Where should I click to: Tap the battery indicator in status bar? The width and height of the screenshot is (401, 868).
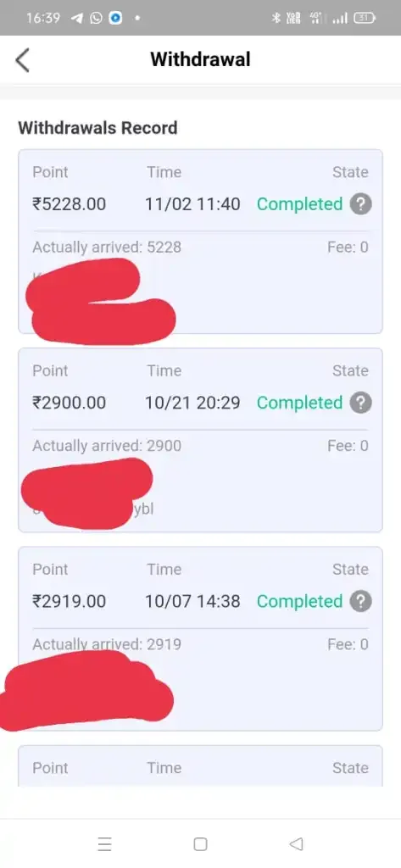pos(365,19)
